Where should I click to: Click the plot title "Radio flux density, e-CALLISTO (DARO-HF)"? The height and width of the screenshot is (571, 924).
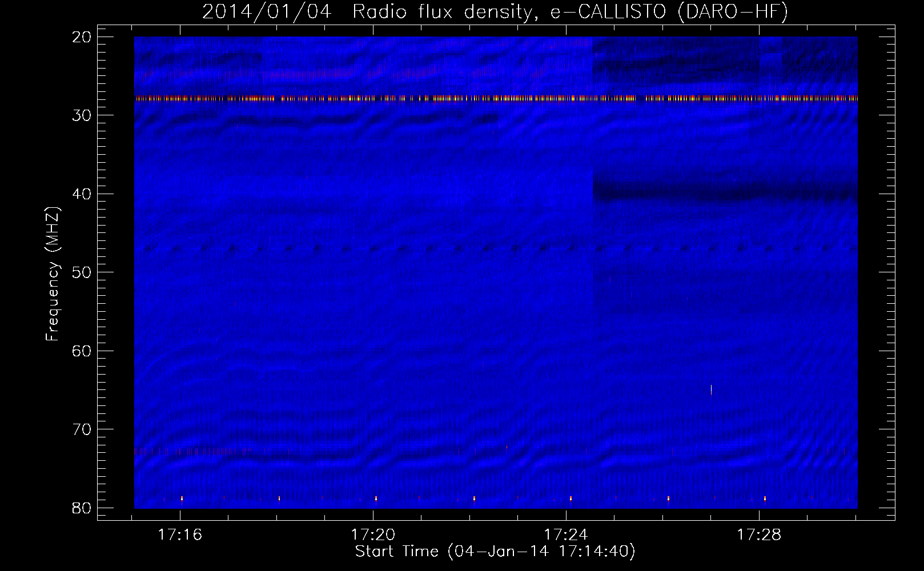[x=570, y=12]
